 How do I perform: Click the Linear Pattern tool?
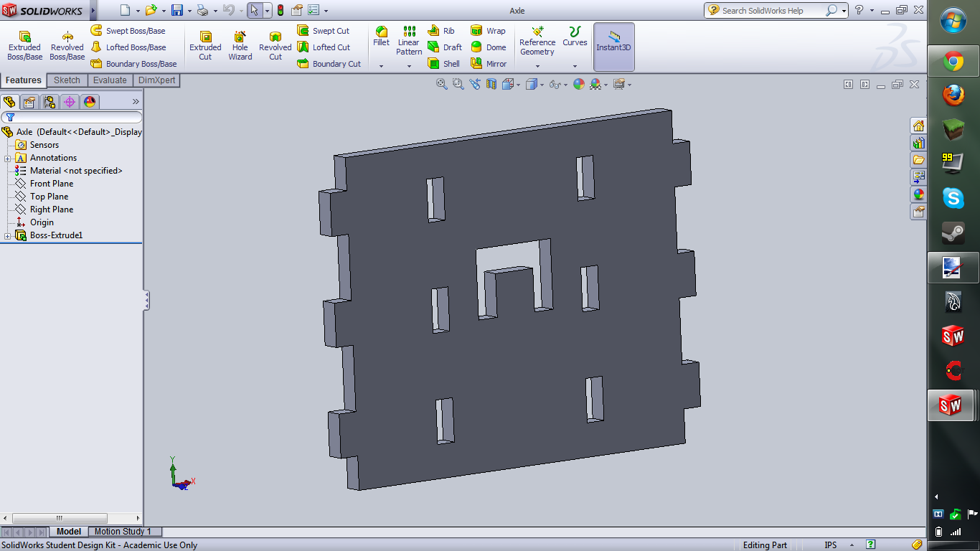click(x=409, y=41)
